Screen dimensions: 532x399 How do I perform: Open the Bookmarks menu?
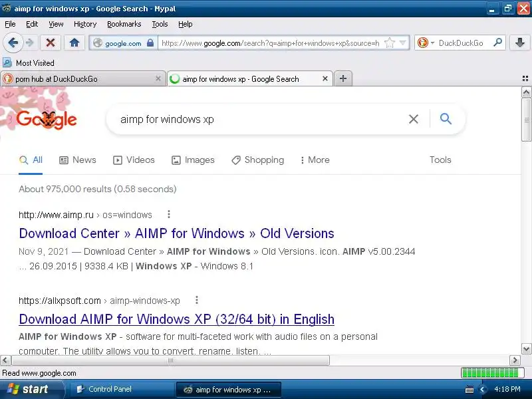tap(124, 24)
